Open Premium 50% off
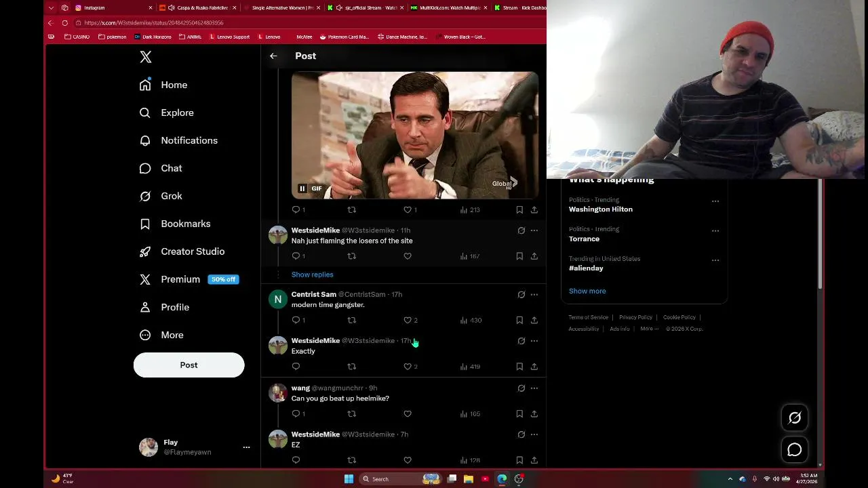Image resolution: width=868 pixels, height=488 pixels. pos(189,279)
